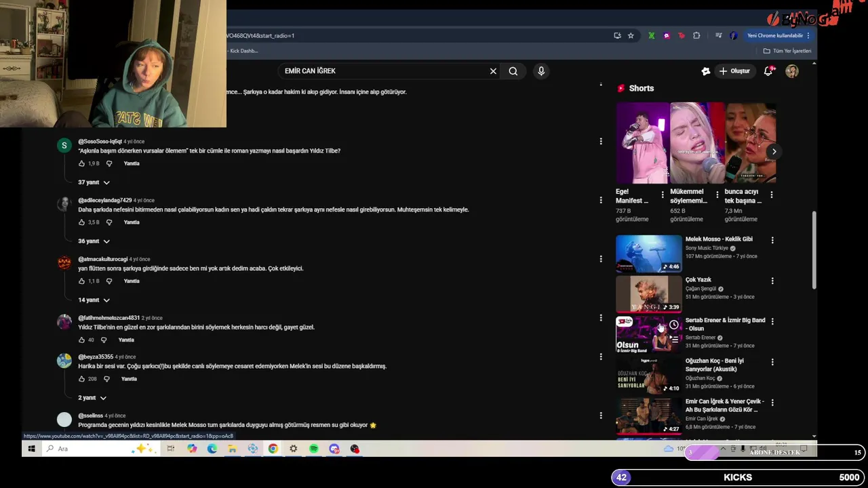Expand the 14 yanıt replies
The image size is (868, 488).
[x=94, y=300]
